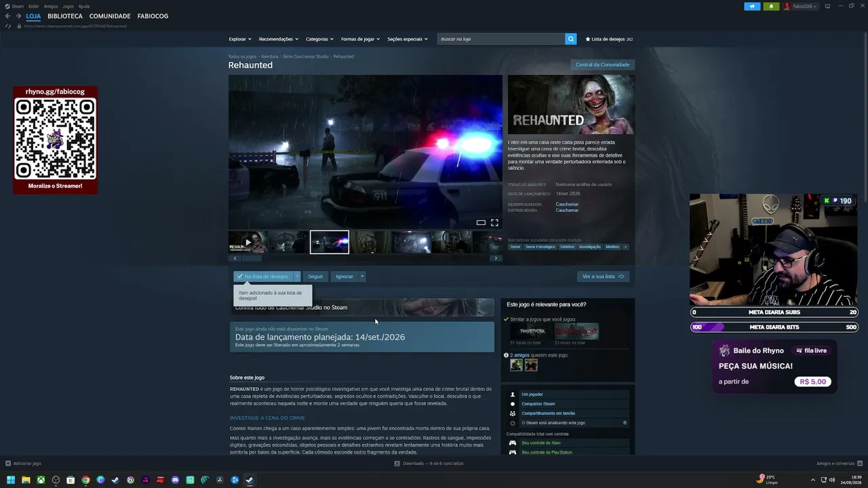The height and width of the screenshot is (488, 868).
Task: Go back with the navigation back arrow
Action: point(8,16)
